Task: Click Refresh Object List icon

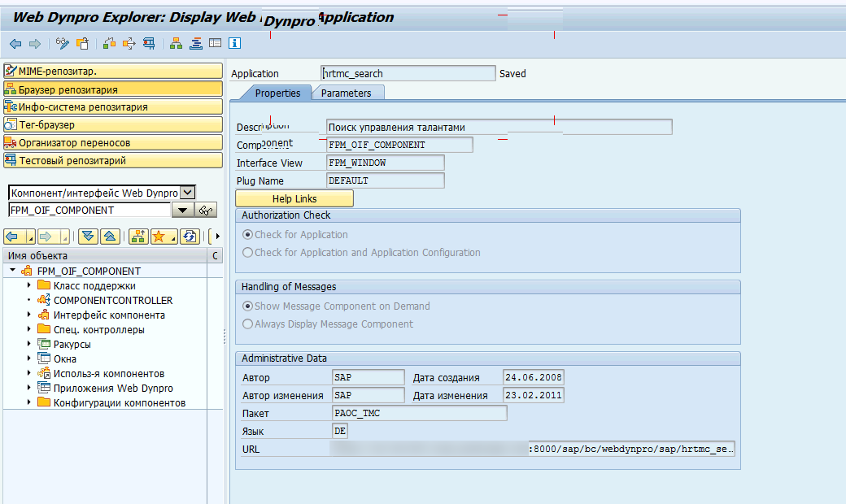Action: 190,236
